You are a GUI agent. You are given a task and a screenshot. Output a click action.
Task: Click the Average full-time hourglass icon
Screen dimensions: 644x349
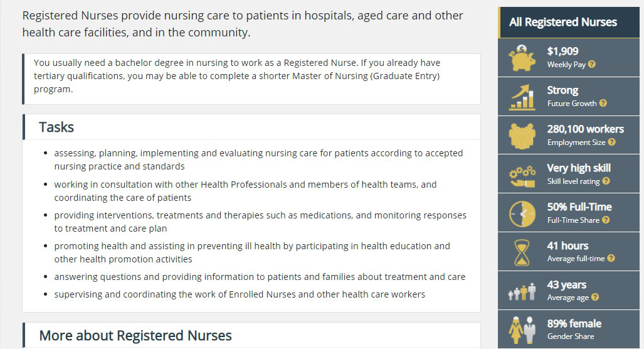[x=522, y=252]
